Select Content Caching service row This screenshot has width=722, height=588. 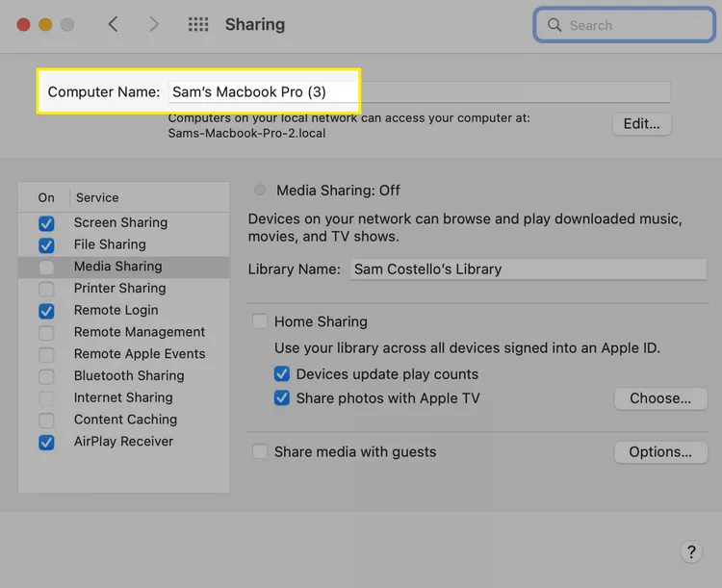point(123,420)
